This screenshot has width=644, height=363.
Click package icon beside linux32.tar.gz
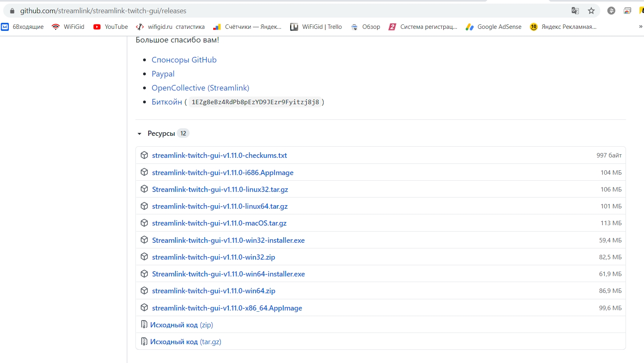tap(144, 189)
